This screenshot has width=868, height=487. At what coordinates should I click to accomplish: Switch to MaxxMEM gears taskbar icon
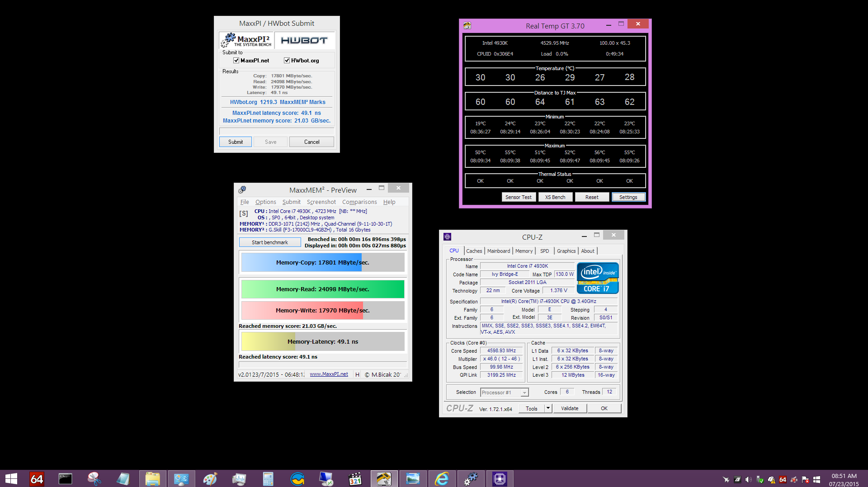pyautogui.click(x=471, y=478)
